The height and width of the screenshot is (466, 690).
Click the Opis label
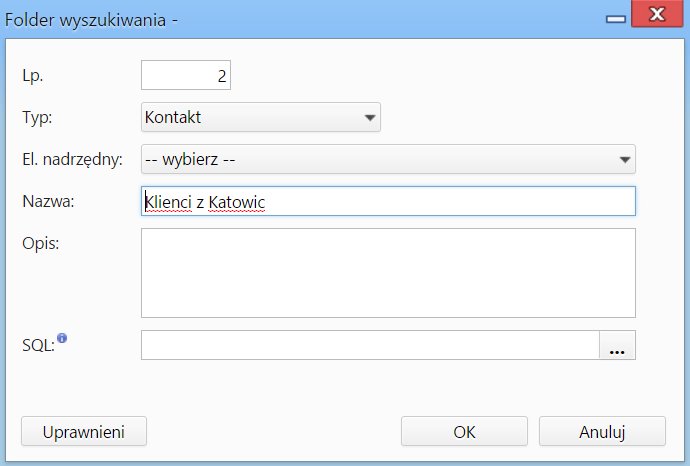[40, 243]
